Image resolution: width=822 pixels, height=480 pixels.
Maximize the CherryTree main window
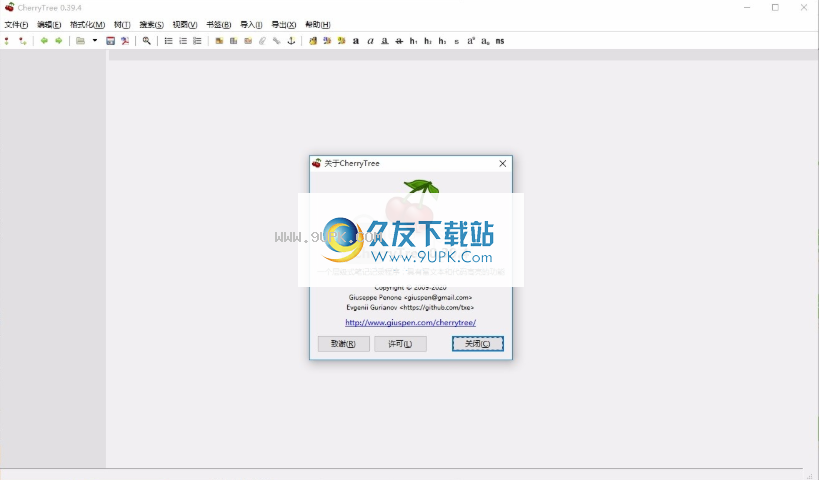pos(775,7)
